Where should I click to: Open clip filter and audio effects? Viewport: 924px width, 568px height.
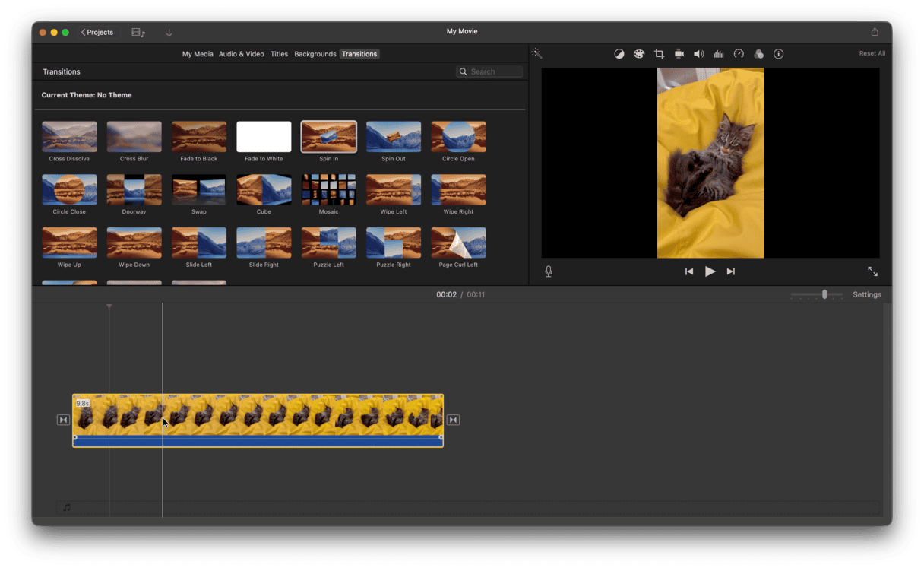(758, 54)
